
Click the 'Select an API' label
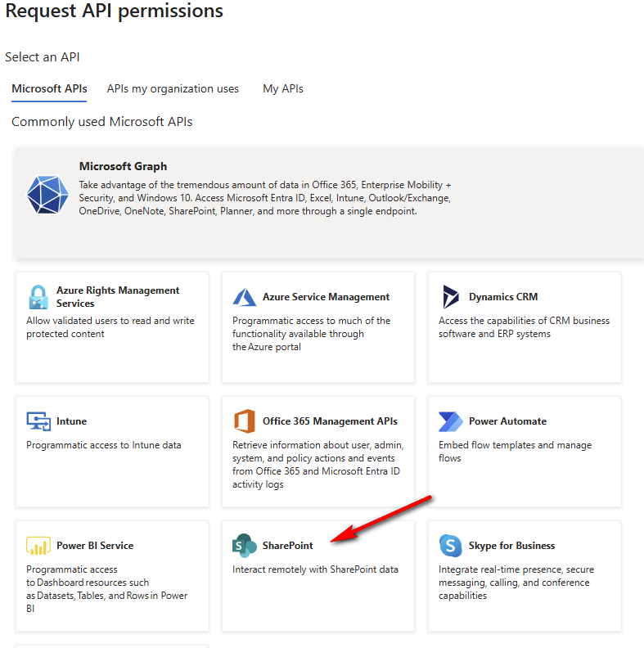43,57
